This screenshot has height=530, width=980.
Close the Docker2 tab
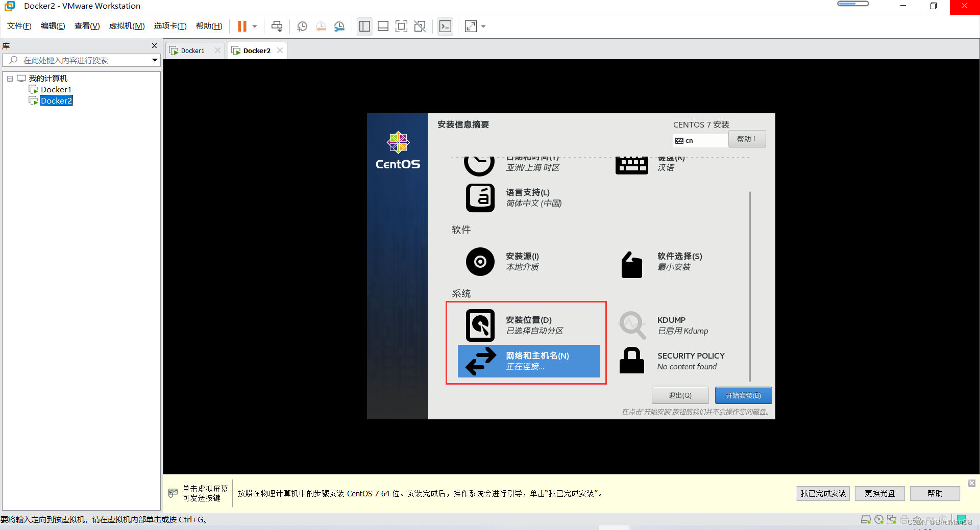pyautogui.click(x=280, y=50)
